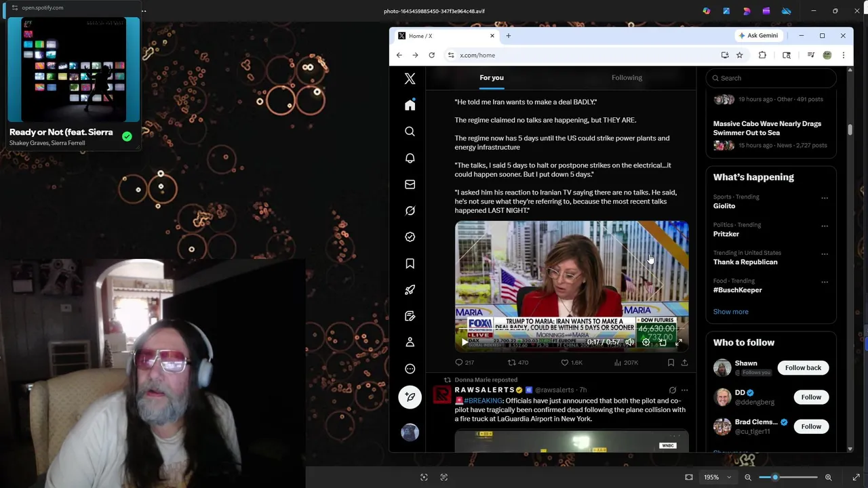Compose a new post with feather button
The width and height of the screenshot is (868, 488).
(x=410, y=397)
